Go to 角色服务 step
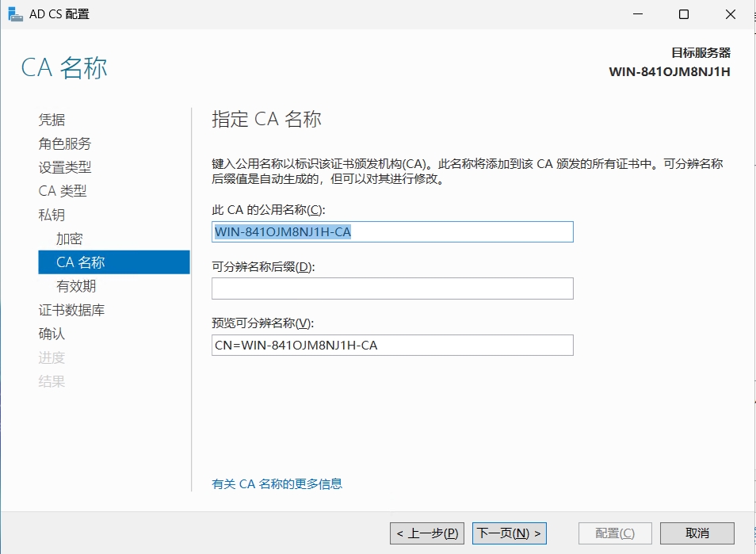Viewport: 756px width, 554px height. [65, 143]
